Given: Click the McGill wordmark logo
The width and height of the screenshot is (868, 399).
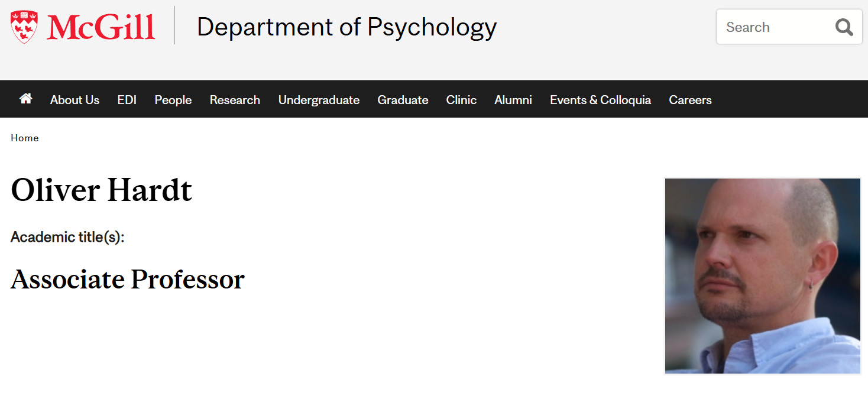Looking at the screenshot, I should [x=101, y=27].
